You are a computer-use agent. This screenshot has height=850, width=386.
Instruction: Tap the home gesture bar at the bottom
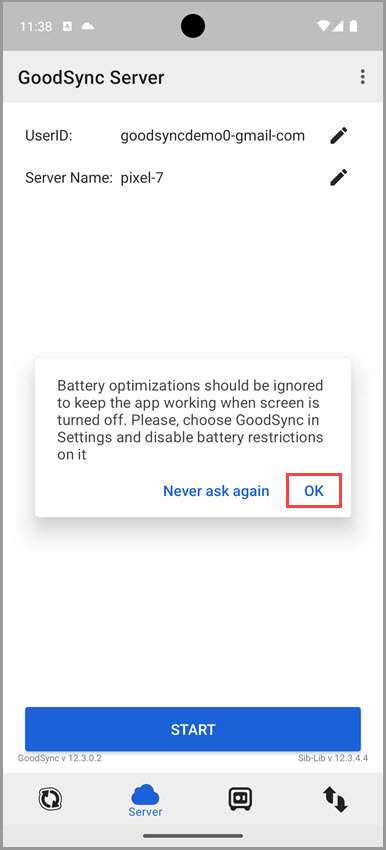coord(193,836)
